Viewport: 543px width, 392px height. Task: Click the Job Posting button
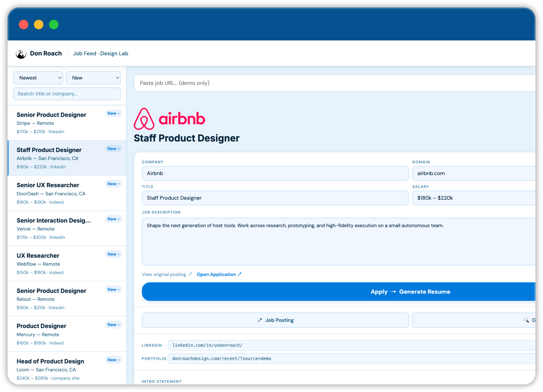click(275, 320)
